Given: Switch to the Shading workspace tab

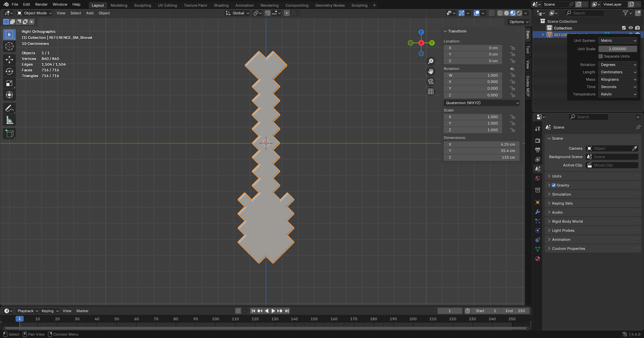Looking at the screenshot, I should tap(221, 5).
